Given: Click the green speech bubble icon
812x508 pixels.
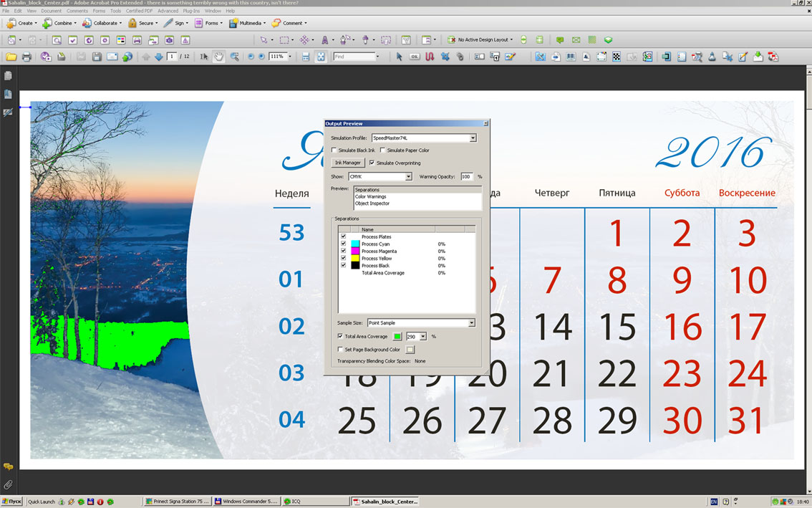Looking at the screenshot, I should click(560, 40).
